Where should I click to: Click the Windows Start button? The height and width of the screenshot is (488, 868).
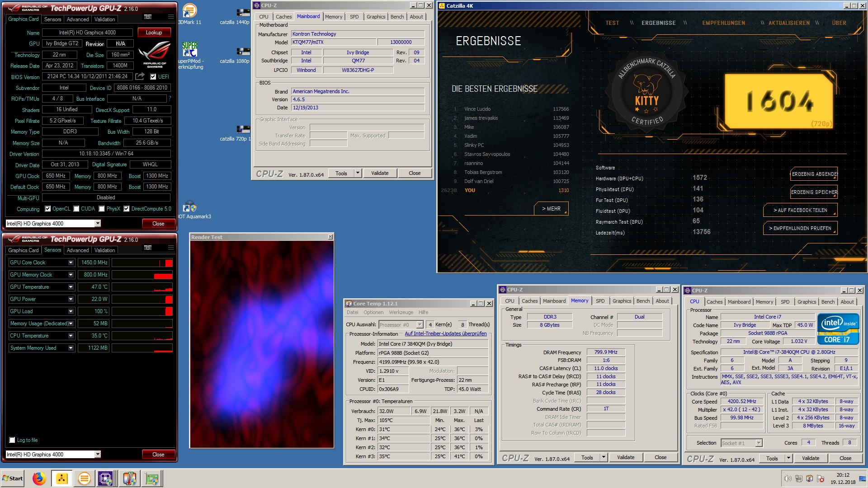point(13,479)
